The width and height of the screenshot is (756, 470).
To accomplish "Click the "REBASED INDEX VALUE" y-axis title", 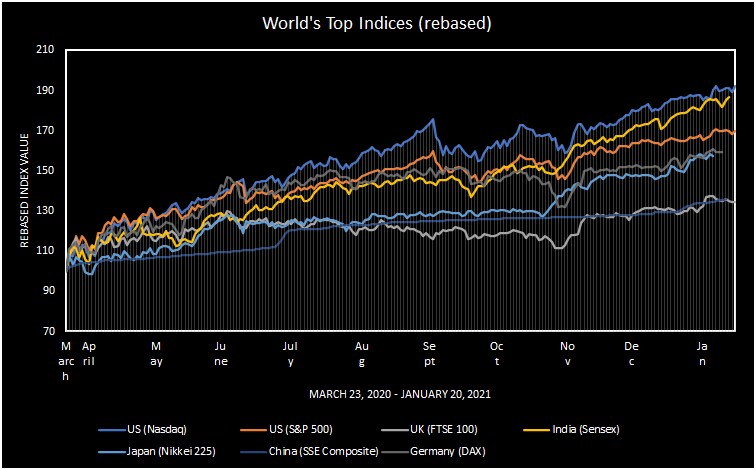I will pos(24,190).
